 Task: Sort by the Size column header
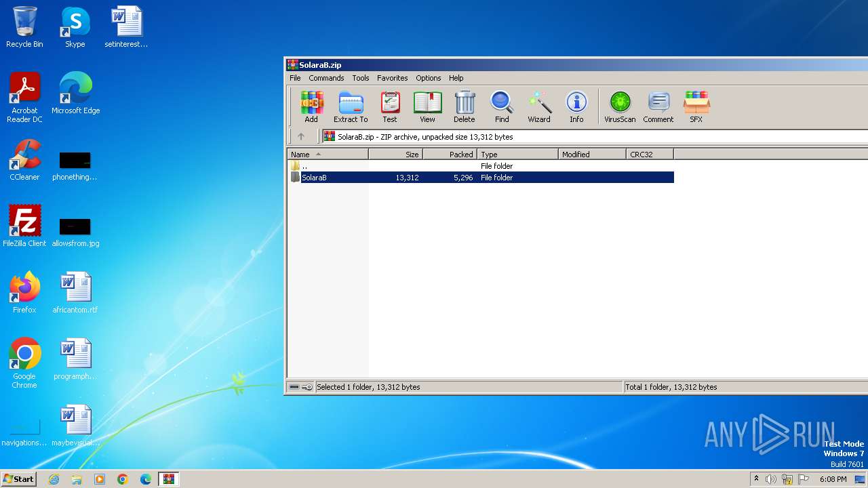pos(396,155)
